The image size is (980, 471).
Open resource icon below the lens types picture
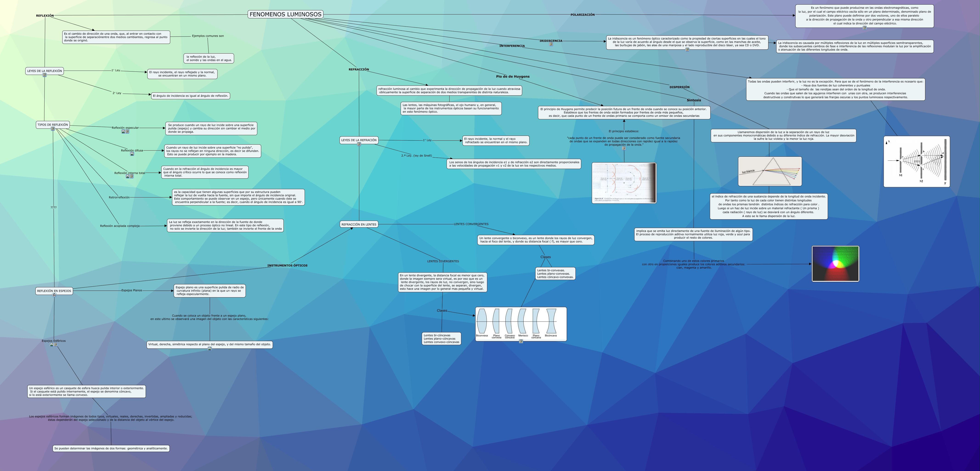pos(521,342)
